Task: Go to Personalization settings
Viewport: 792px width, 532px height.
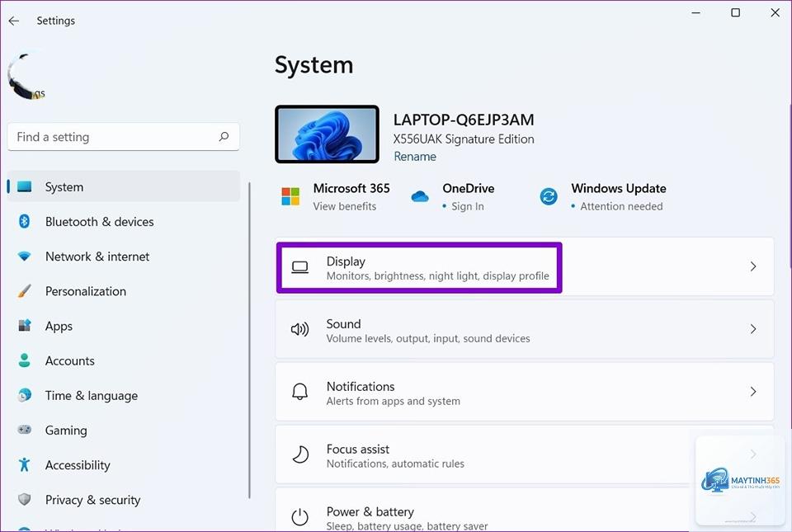Action: coord(124,291)
